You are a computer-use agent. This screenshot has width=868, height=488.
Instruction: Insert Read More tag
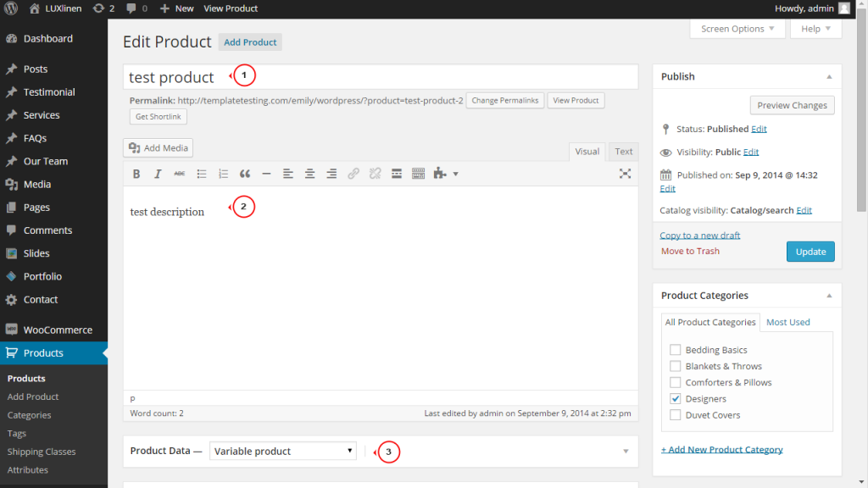click(397, 174)
